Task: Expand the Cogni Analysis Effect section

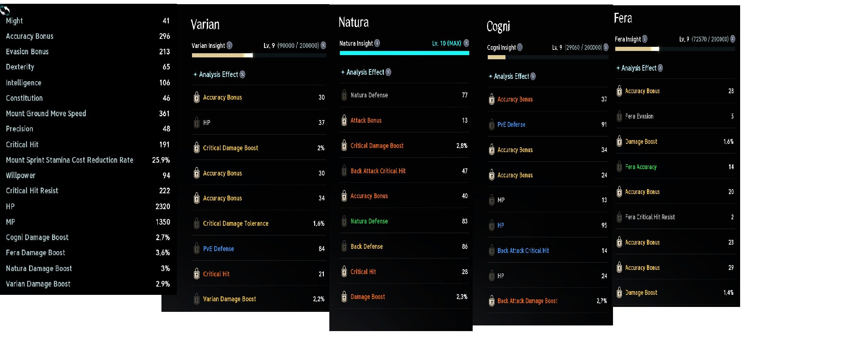Action: click(512, 76)
